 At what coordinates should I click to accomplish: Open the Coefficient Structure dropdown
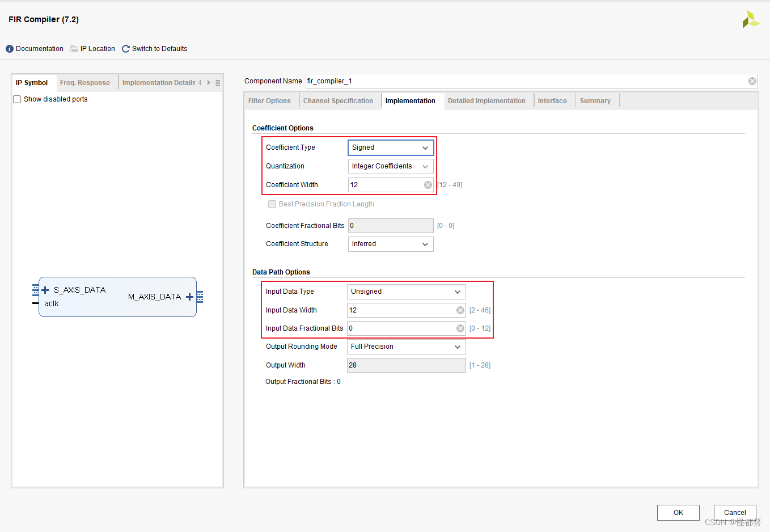tap(391, 244)
